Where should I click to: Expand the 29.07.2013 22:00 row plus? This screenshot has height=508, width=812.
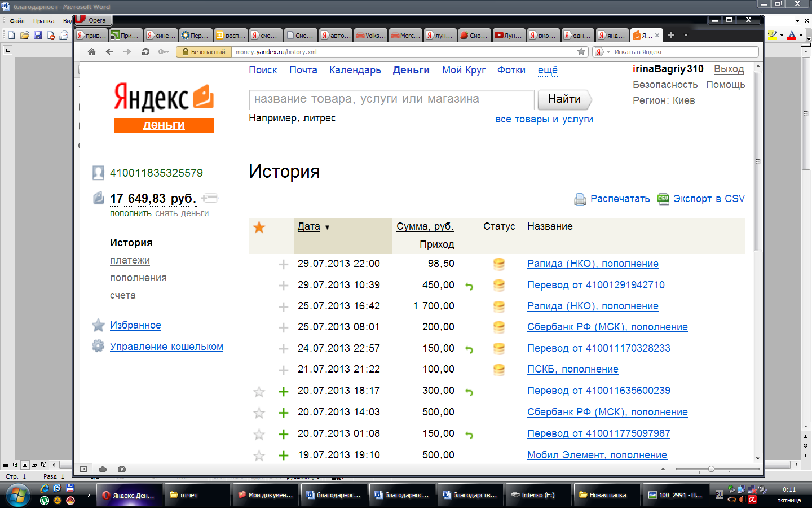point(284,264)
